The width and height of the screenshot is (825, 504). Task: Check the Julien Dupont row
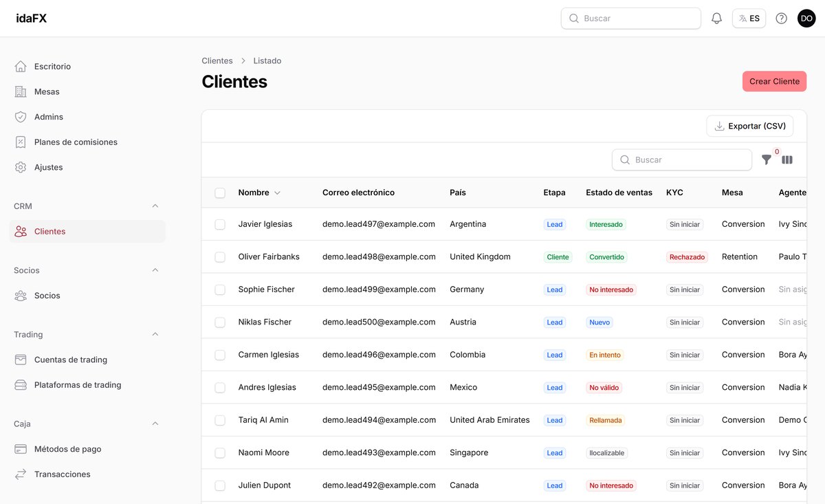[x=220, y=485]
